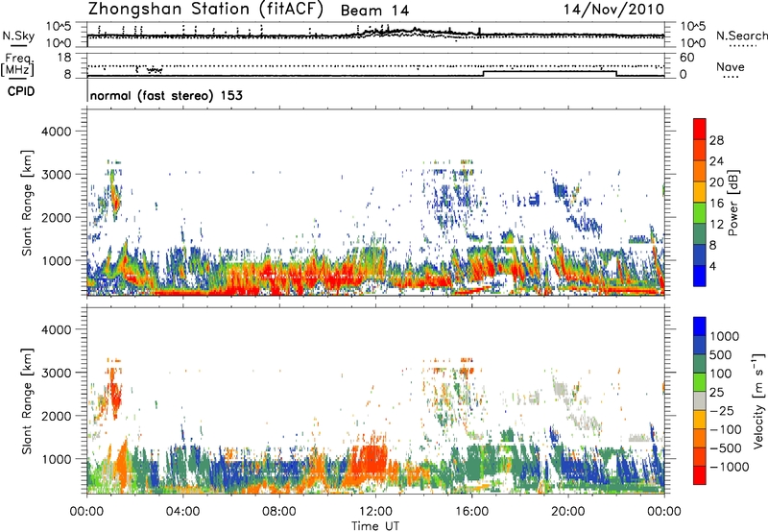The height and width of the screenshot is (532, 768).
Task: Click 'Slant Range [km]' label of velocity panel
Action: click(x=27, y=400)
